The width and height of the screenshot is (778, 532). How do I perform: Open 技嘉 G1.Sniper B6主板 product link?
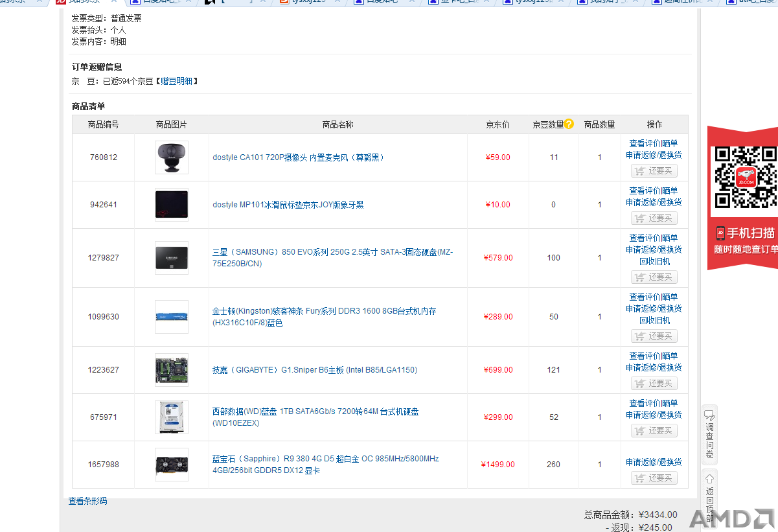click(315, 370)
